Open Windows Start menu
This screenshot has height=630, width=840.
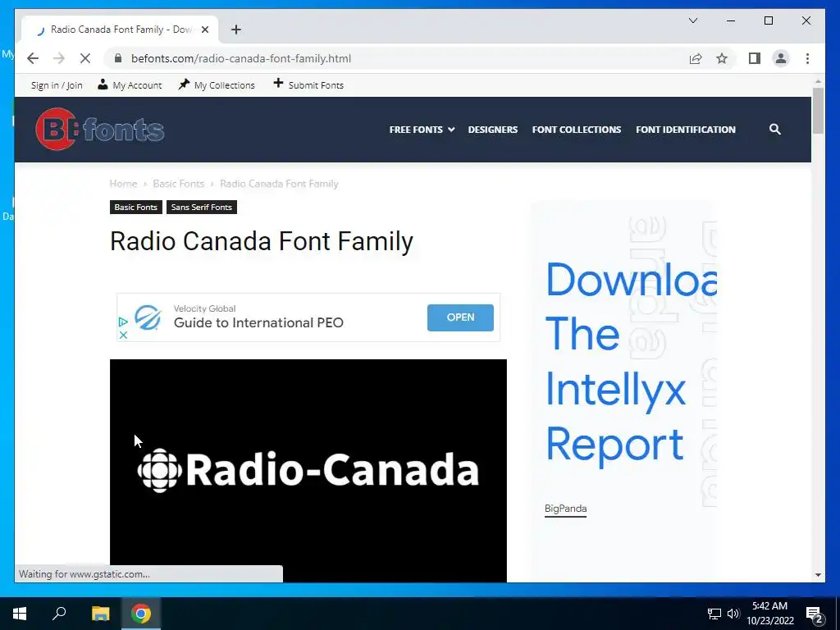[20, 614]
